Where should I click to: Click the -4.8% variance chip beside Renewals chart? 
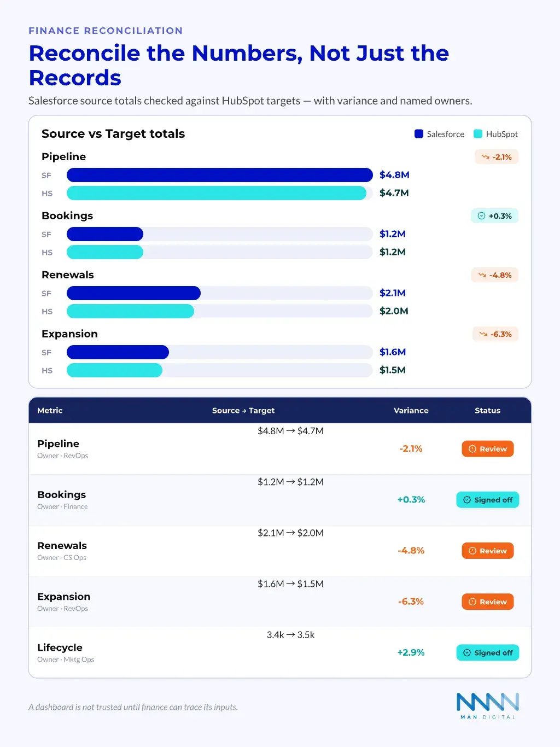click(x=495, y=275)
